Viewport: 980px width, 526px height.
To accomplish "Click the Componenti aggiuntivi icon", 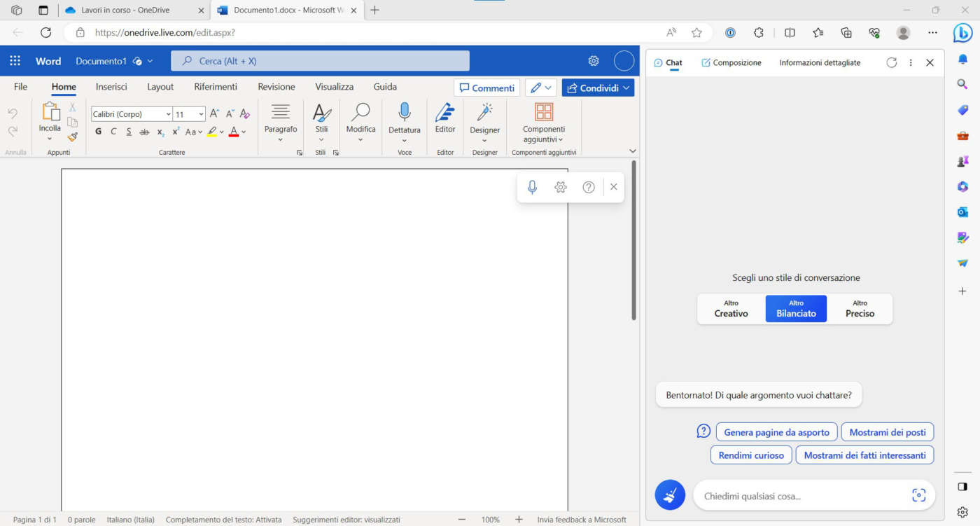I will (x=543, y=112).
